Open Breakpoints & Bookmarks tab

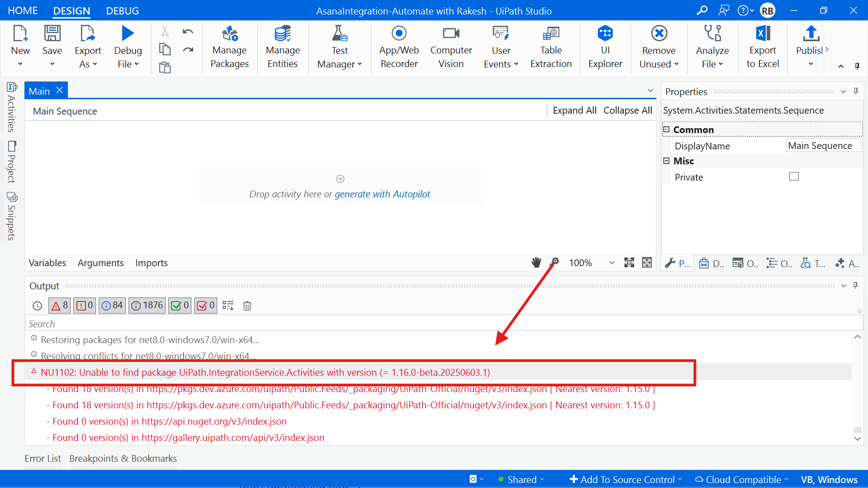123,459
